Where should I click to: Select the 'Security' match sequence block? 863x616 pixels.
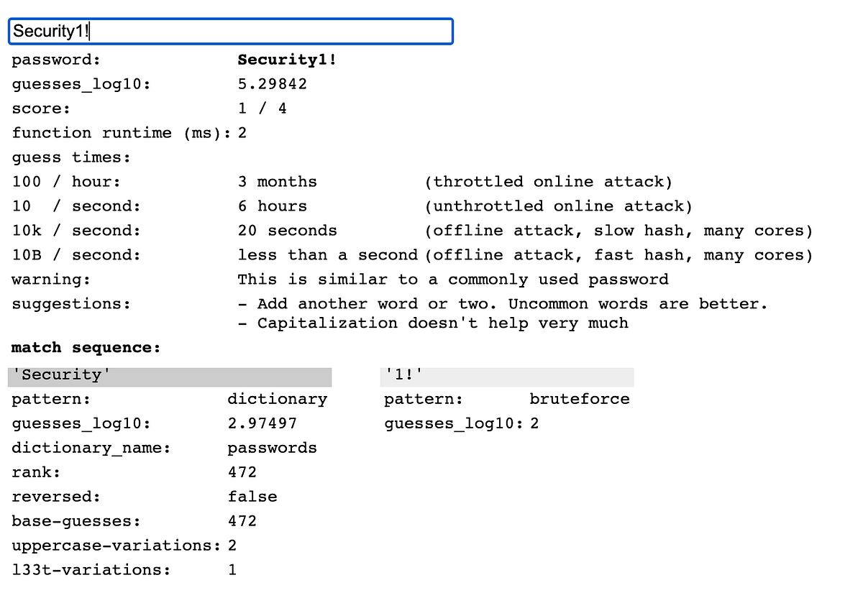point(169,375)
